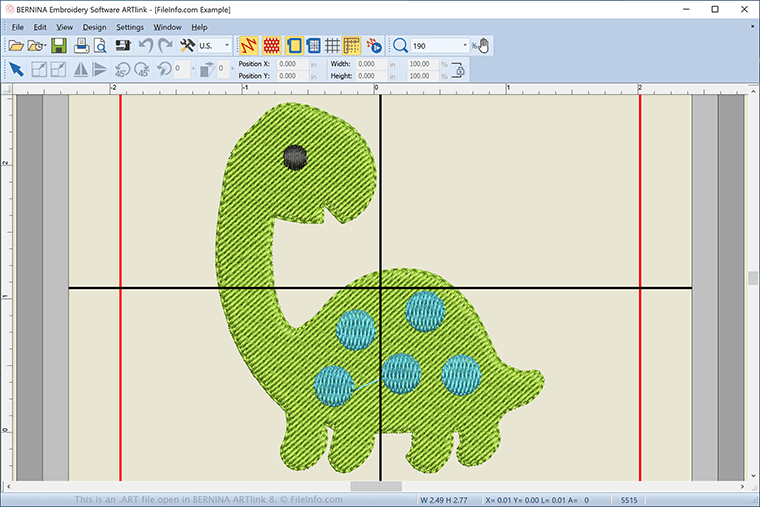Expand the zoom factor 190 dropdown
Viewport: 760px width, 507px height.
[465, 45]
